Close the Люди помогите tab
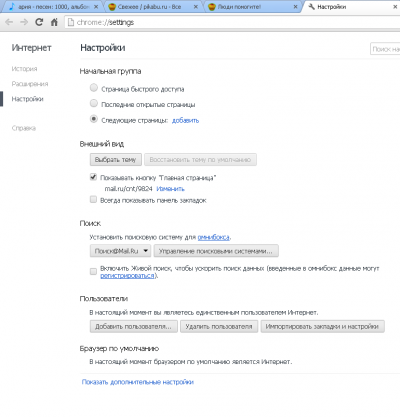400x417 pixels. tap(295, 7)
